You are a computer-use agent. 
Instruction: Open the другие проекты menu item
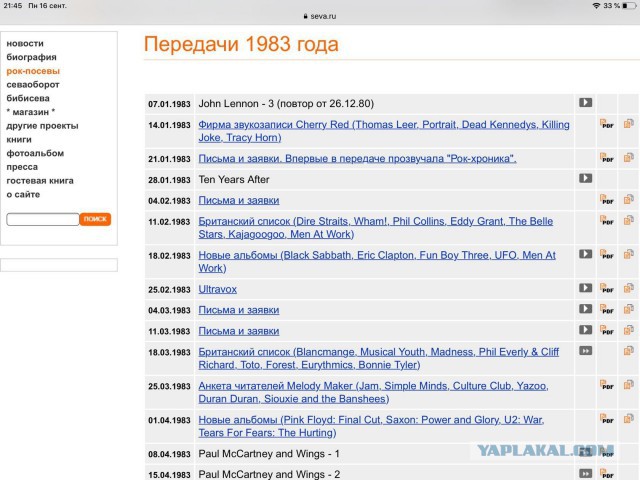[x=42, y=126]
